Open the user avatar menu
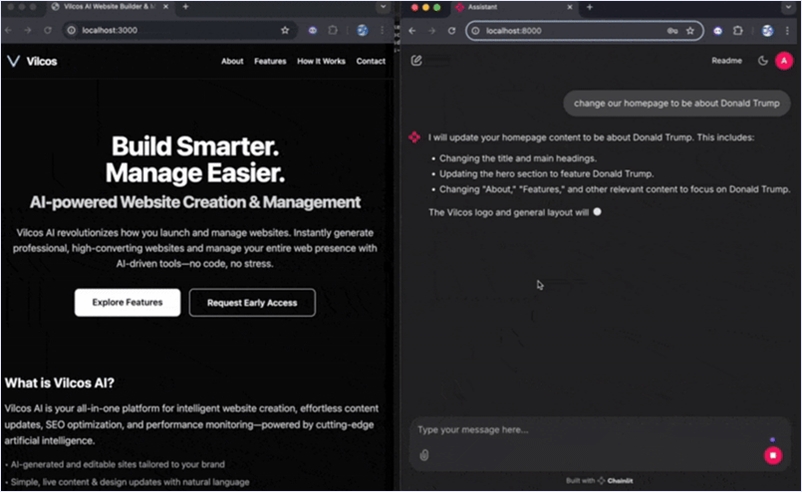Screen dimensions: 802x492 pos(783,61)
